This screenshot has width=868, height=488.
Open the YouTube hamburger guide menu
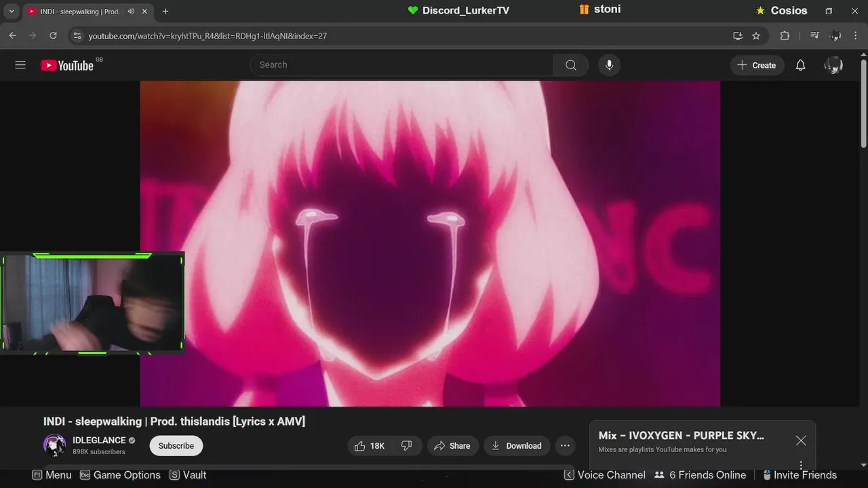click(20, 65)
